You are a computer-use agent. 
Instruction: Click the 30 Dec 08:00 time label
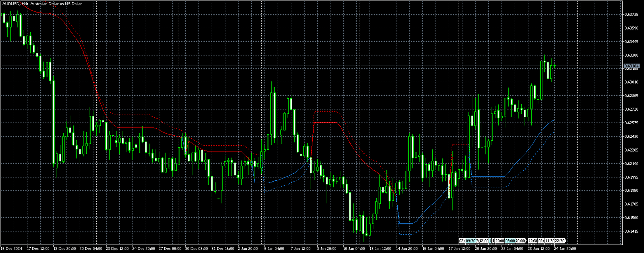[196, 248]
